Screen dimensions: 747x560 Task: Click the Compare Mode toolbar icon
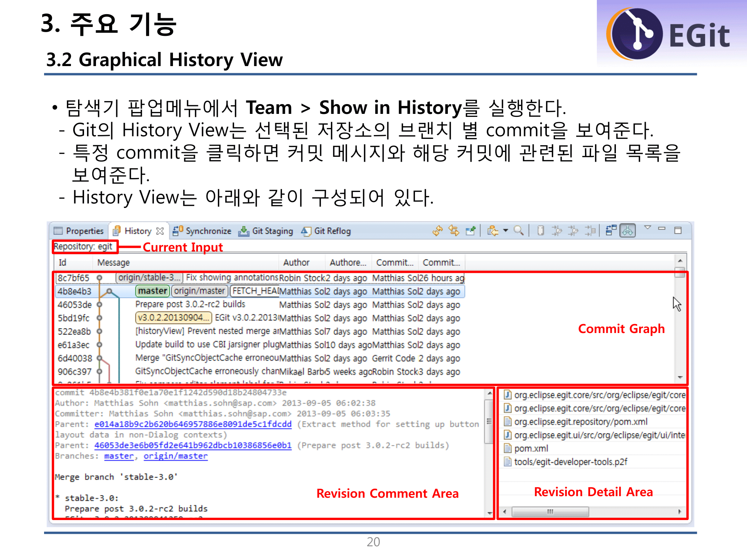(611, 230)
